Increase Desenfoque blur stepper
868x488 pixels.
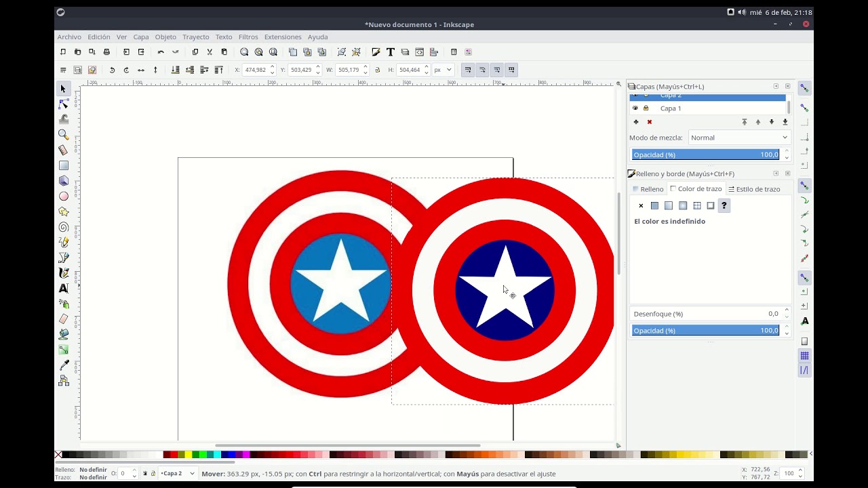point(787,311)
